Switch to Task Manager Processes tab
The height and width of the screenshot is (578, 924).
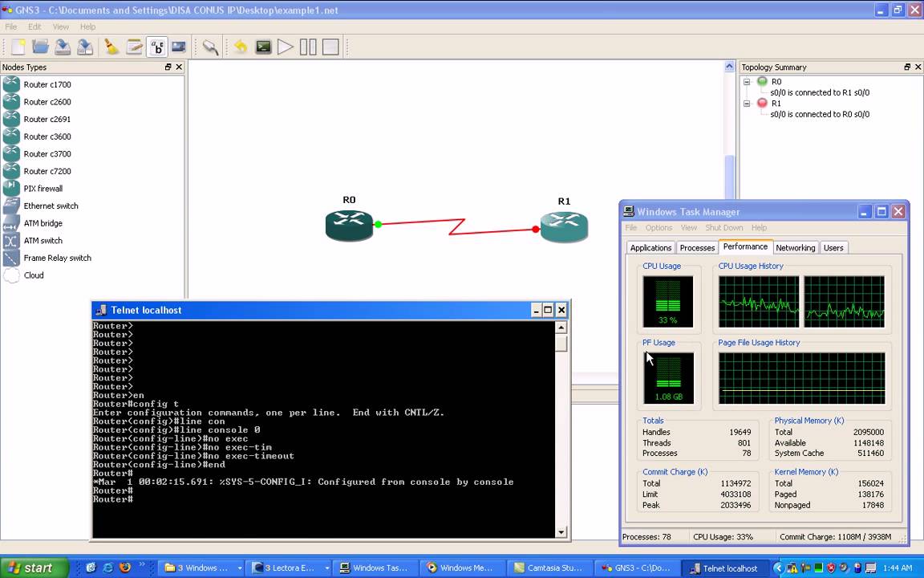pyautogui.click(x=697, y=248)
